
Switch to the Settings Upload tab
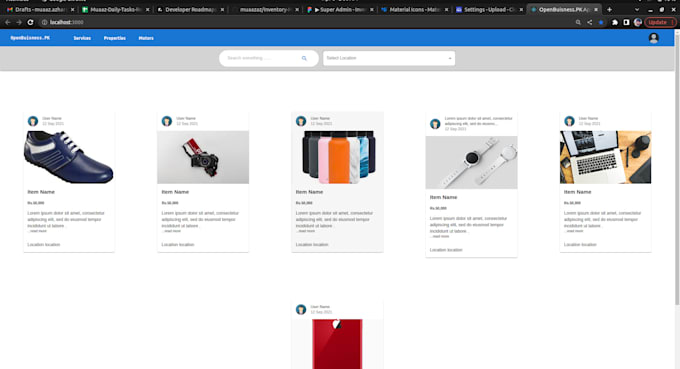point(489,9)
